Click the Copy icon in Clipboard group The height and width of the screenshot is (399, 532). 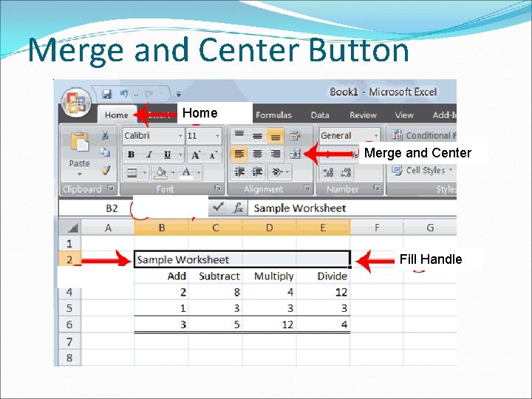pyautogui.click(x=105, y=152)
